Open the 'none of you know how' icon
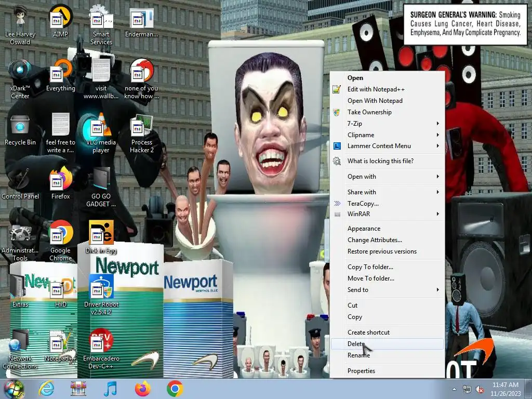This screenshot has width=532, height=399. [141, 79]
